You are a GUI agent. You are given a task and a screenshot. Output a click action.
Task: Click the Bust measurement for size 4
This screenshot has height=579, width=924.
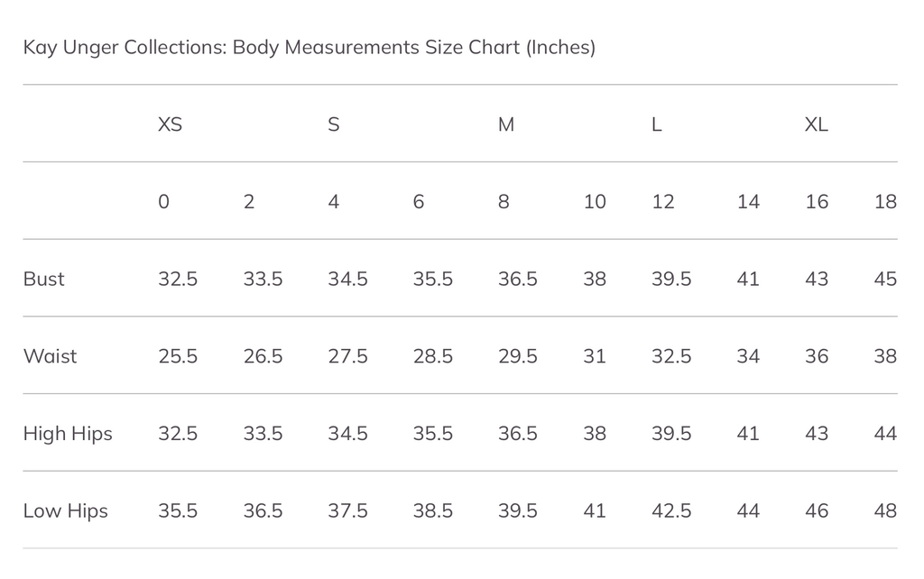coord(347,279)
